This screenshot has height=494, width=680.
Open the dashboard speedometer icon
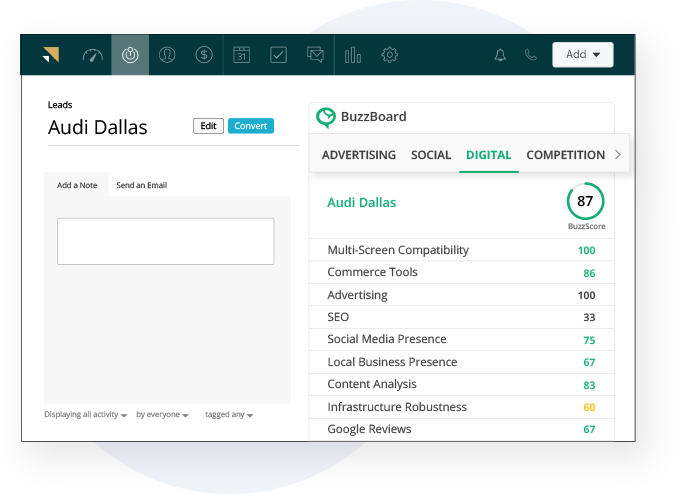93,55
